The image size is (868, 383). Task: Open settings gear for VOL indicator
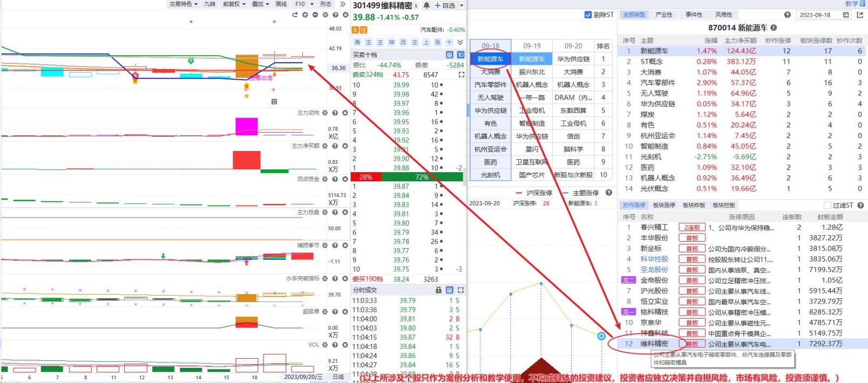[x=325, y=345]
